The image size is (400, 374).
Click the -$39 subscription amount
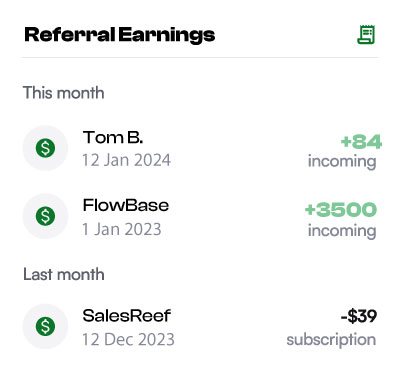tap(359, 316)
